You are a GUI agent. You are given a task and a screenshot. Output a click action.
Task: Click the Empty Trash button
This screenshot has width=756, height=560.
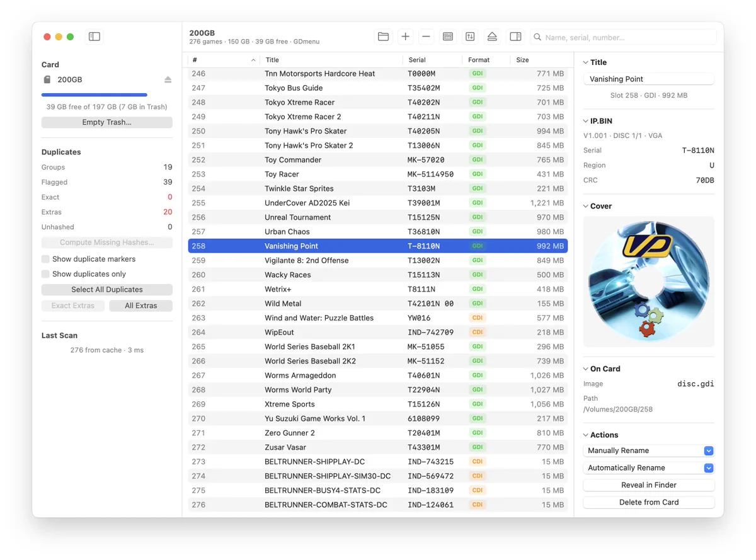(107, 122)
